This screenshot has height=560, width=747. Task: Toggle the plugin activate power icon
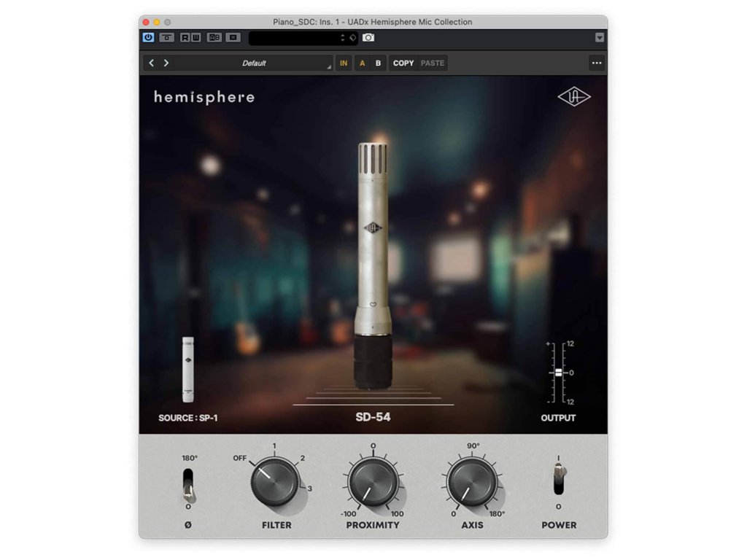(148, 37)
